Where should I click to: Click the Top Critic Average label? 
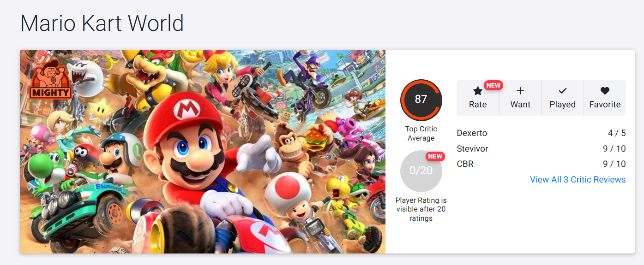421,133
